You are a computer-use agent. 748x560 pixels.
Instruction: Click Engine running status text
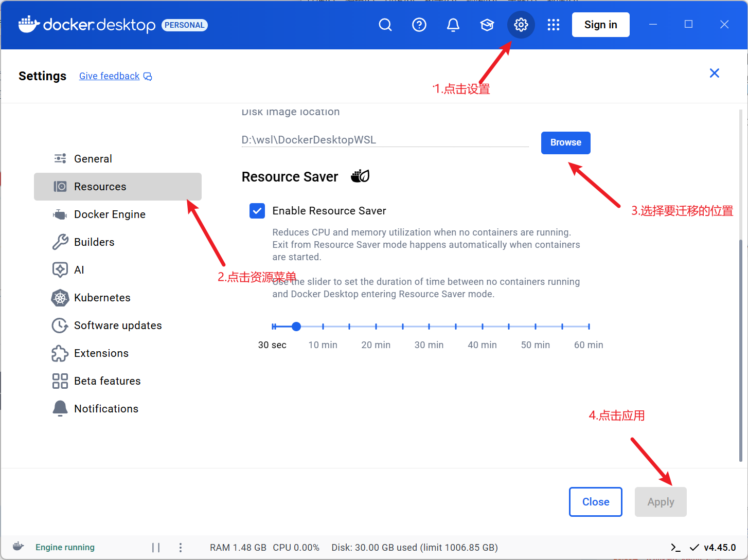[x=65, y=547]
